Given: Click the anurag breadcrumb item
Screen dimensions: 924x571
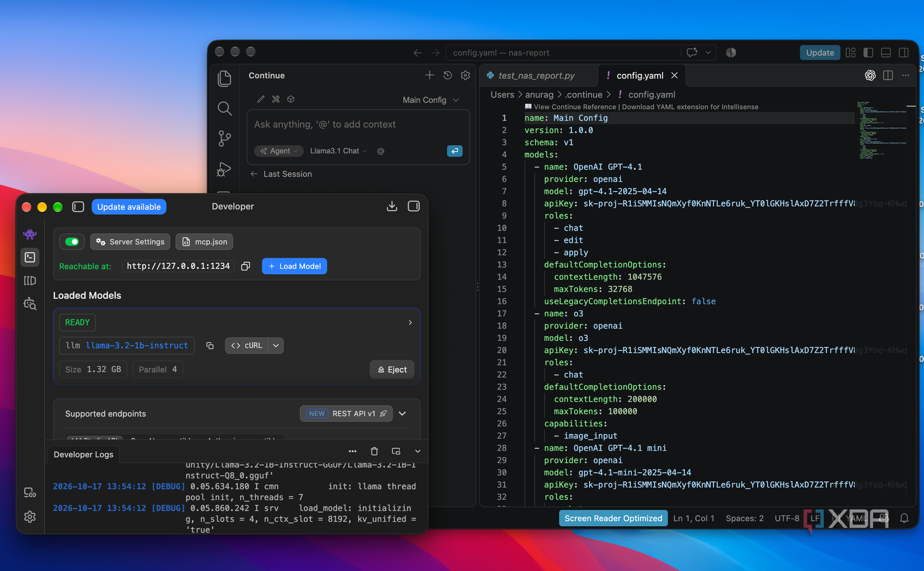Looking at the screenshot, I should tap(539, 95).
